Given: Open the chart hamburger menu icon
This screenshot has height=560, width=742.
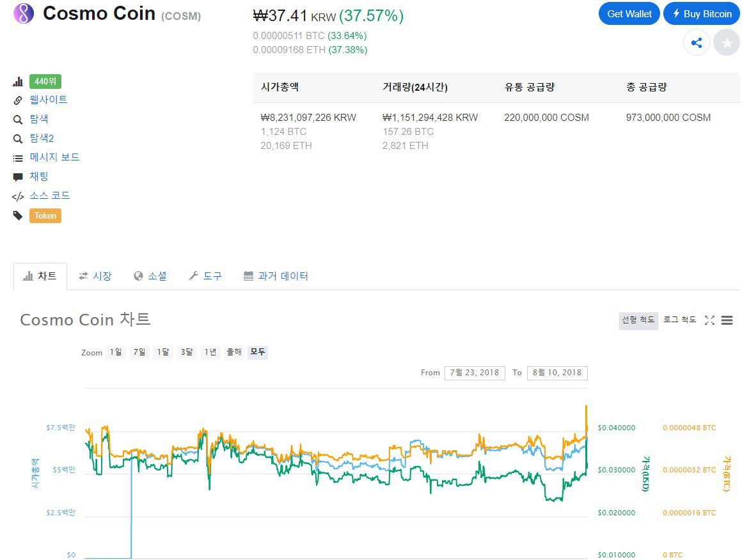Looking at the screenshot, I should pos(727,320).
